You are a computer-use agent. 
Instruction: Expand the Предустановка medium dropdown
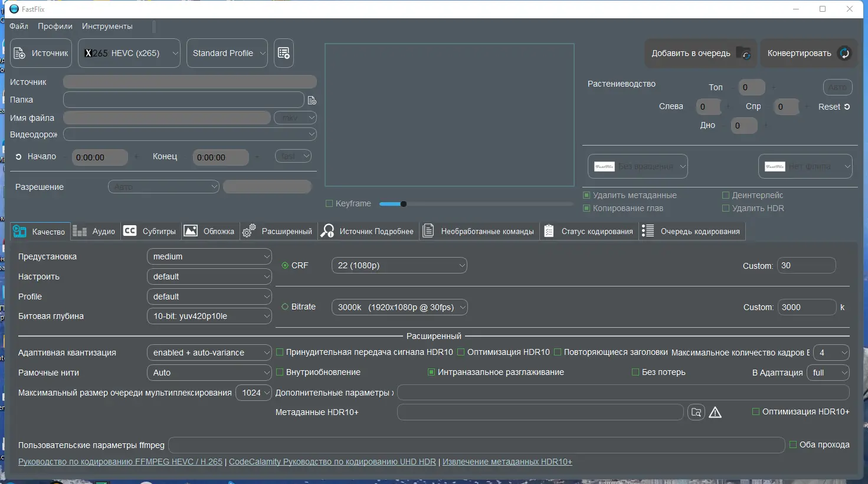(x=209, y=256)
